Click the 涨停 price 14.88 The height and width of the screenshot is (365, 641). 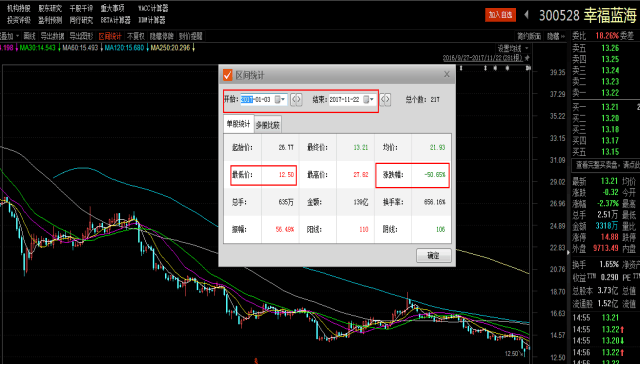click(x=610, y=237)
